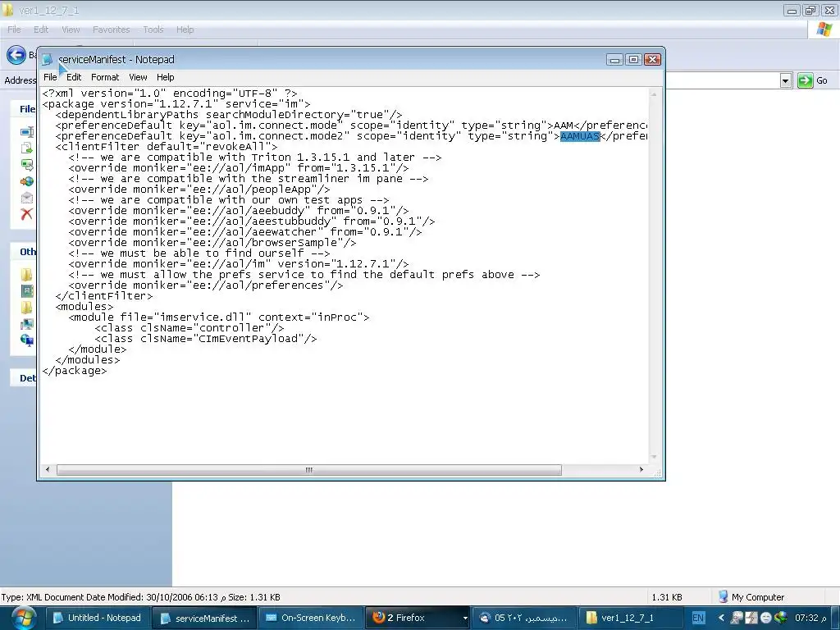
Task: Click Notepad's scroll left arrow
Action: (x=48, y=470)
